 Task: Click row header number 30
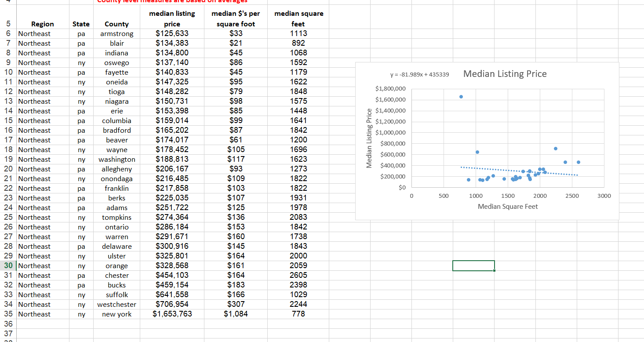click(8, 266)
